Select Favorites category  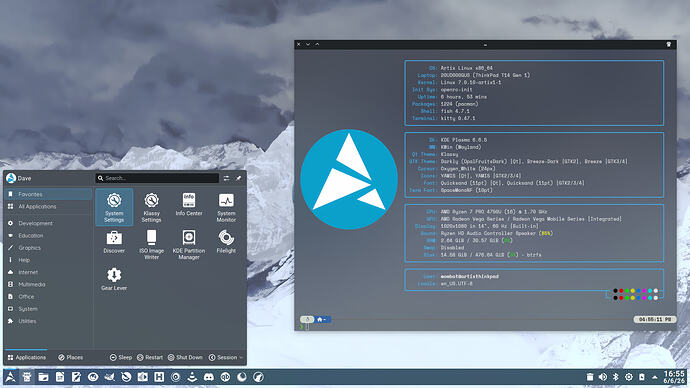[48, 194]
